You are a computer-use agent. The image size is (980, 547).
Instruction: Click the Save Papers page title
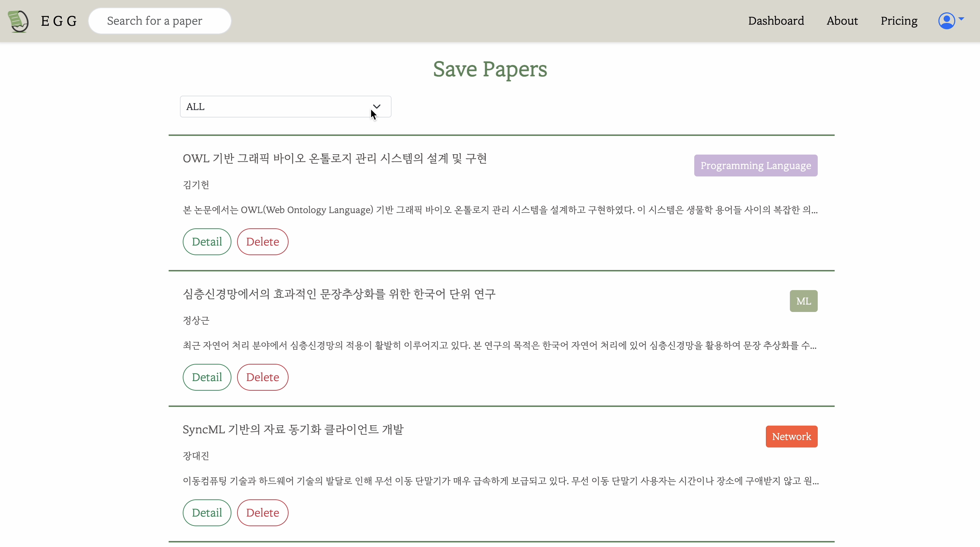click(x=490, y=69)
